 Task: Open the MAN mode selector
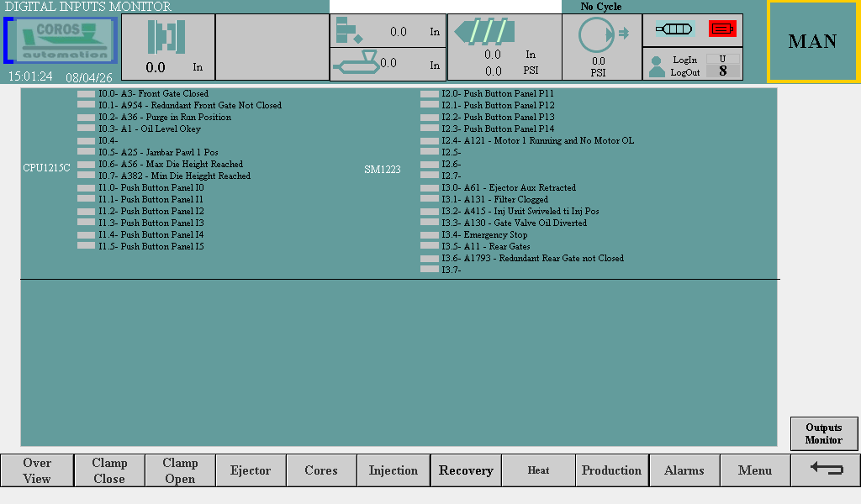click(812, 41)
